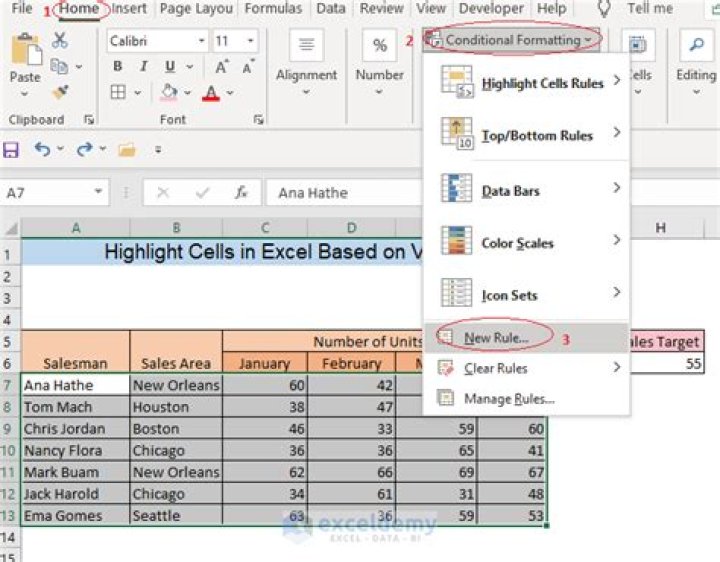Select the Format Painter brush
The image size is (720, 562).
pyautogui.click(x=60, y=92)
